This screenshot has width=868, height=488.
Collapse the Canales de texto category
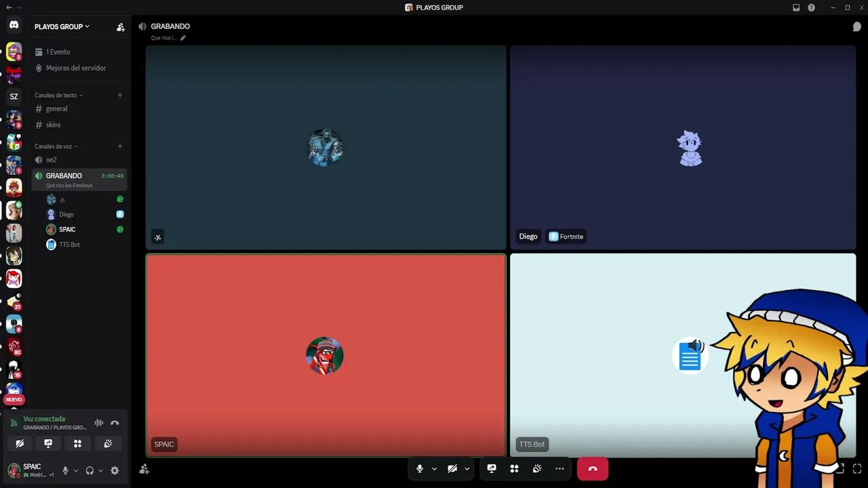pyautogui.click(x=58, y=96)
